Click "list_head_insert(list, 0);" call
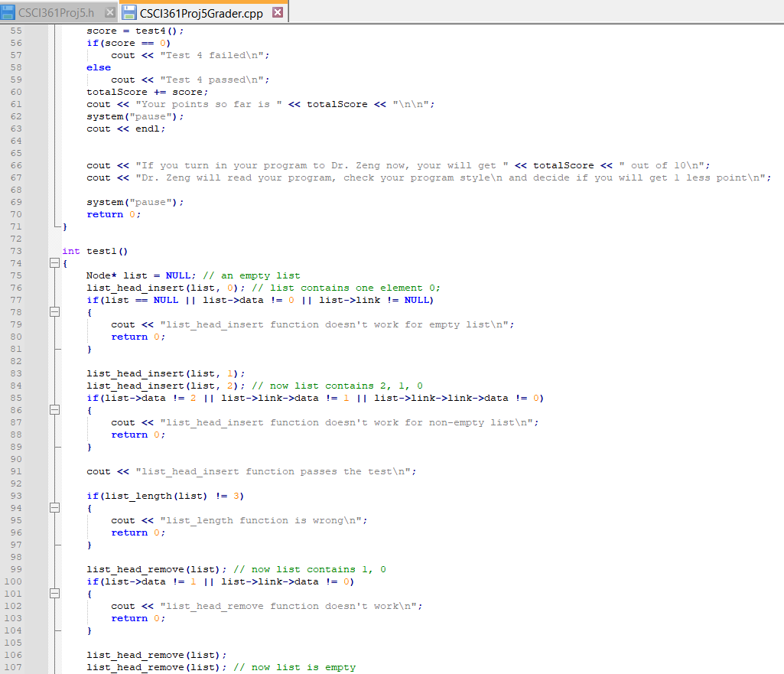Screen dimensions: 784x674 click(165, 288)
